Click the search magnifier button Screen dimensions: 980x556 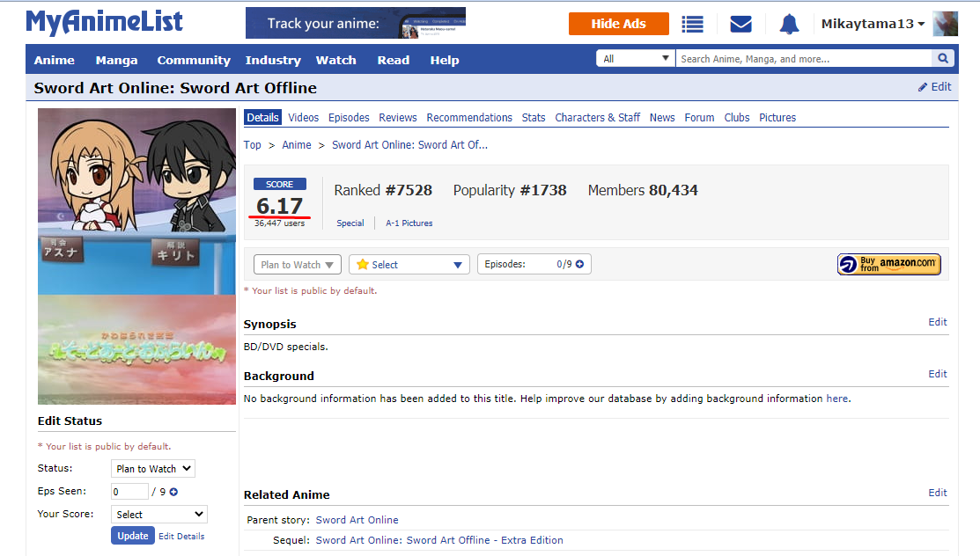tap(943, 59)
